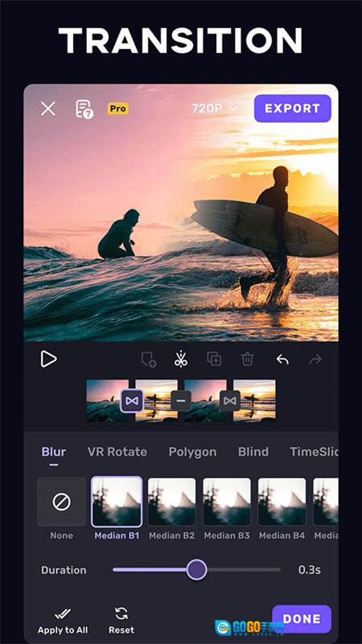Confirm with the DONE button
The width and height of the screenshot is (362, 644).
tap(302, 619)
